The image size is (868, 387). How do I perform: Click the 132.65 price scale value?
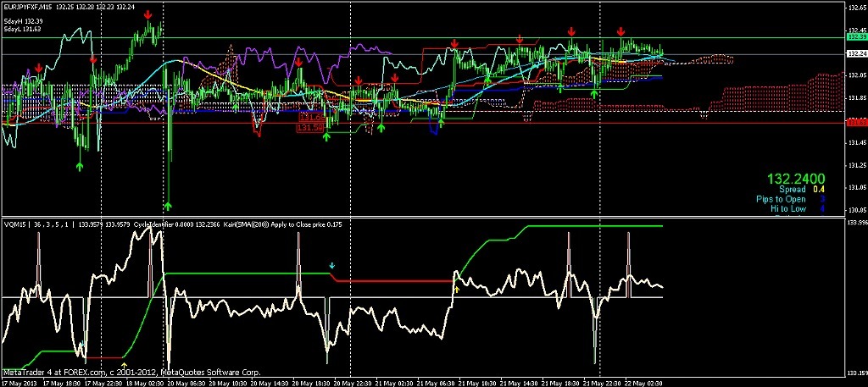click(x=856, y=7)
